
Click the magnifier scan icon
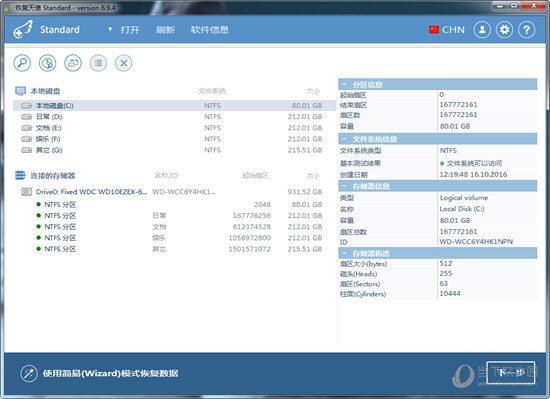(22, 63)
